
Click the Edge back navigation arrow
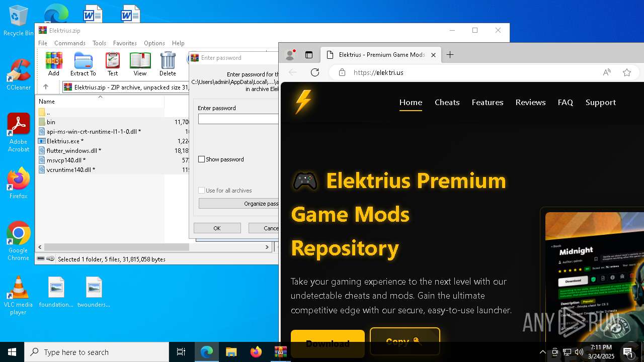pyautogui.click(x=293, y=72)
